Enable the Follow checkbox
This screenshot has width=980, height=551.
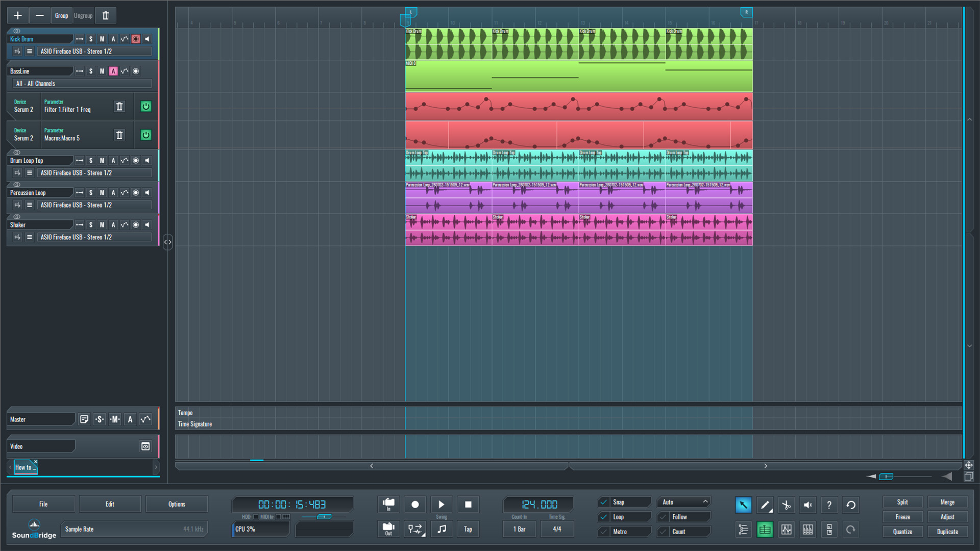pos(663,517)
